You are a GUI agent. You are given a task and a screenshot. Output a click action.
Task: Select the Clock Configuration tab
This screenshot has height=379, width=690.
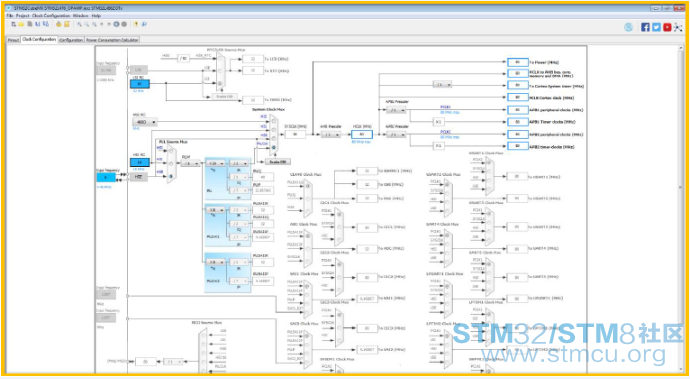[39, 40]
